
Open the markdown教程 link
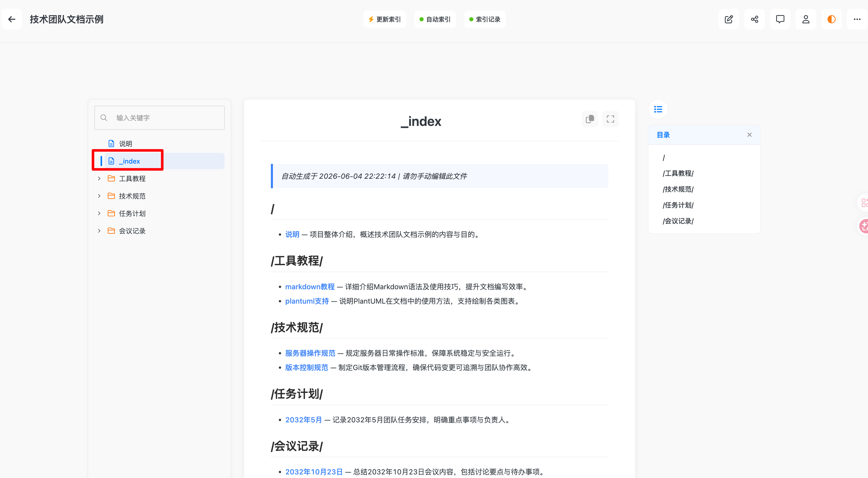pyautogui.click(x=310, y=287)
